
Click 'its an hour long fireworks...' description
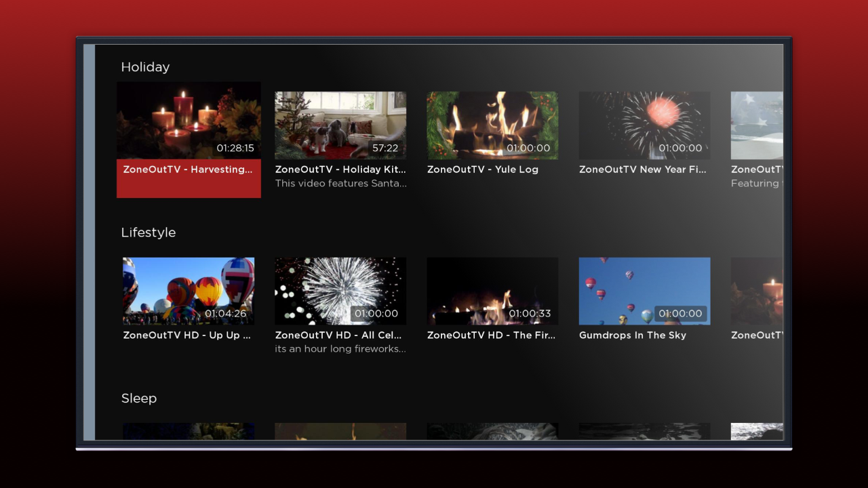340,349
